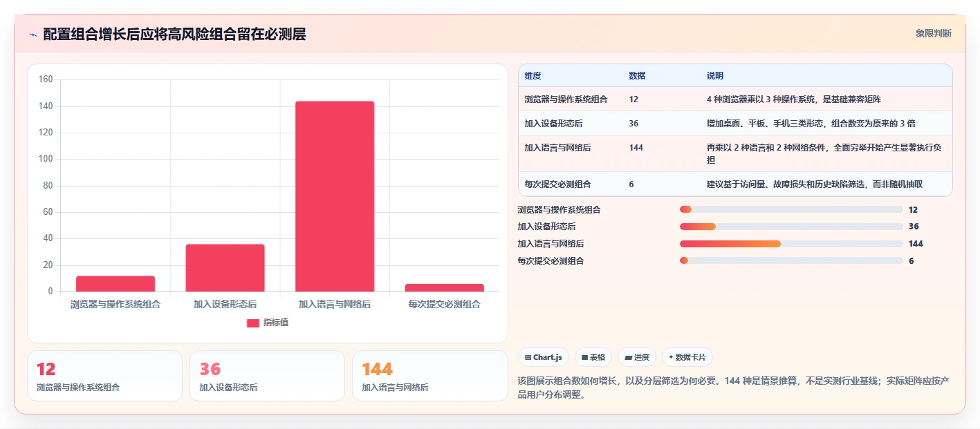Open the stat card showing 12

[x=104, y=376]
